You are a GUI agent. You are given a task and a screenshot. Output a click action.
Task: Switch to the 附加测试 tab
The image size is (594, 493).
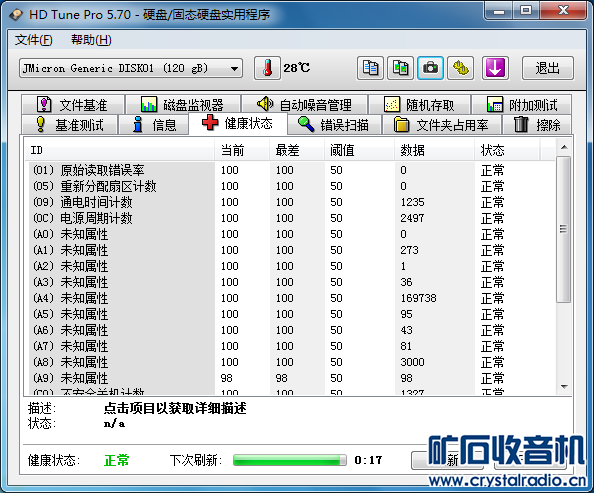click(522, 105)
